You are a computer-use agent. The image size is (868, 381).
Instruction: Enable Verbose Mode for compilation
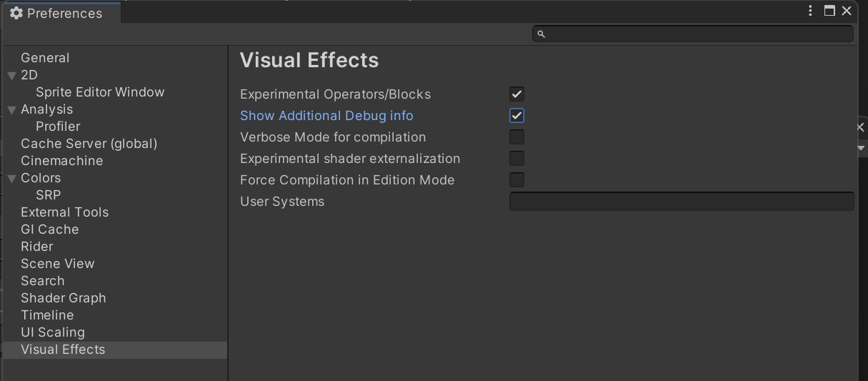tap(517, 137)
